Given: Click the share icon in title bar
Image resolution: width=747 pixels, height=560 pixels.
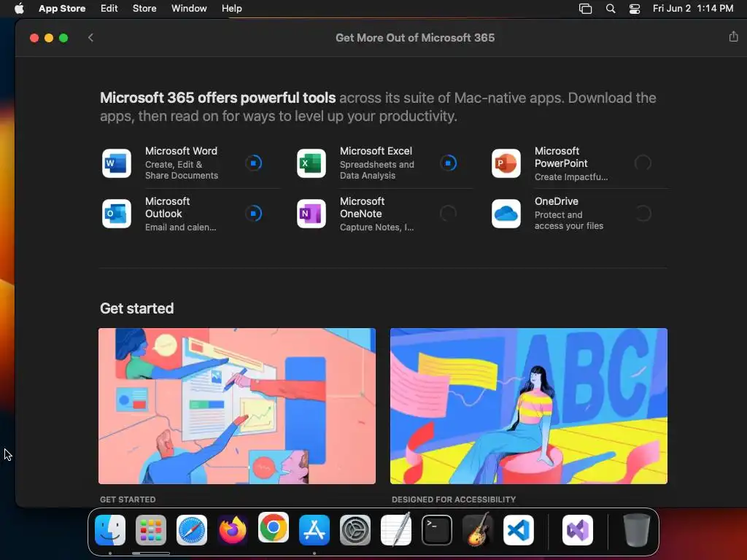Looking at the screenshot, I should (x=733, y=36).
